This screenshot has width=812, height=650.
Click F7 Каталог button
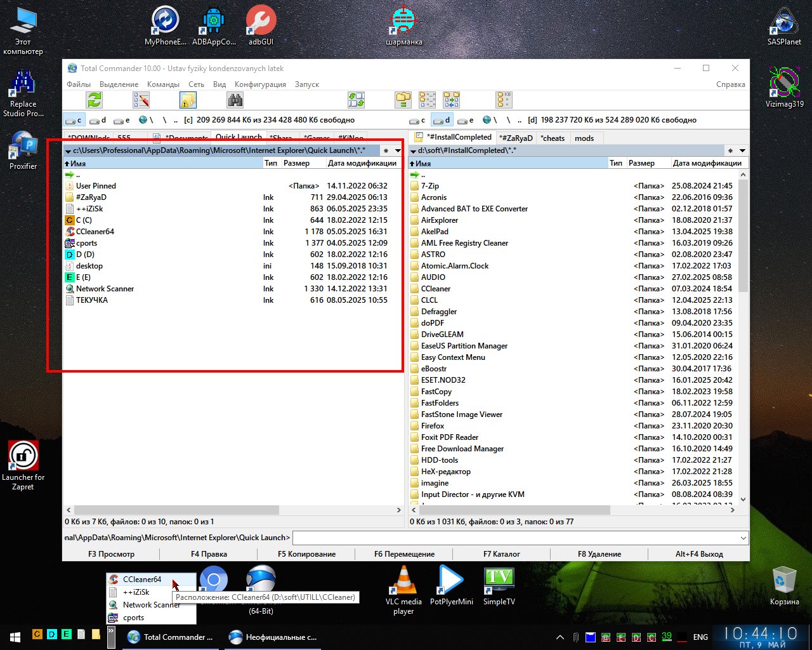pos(502,554)
